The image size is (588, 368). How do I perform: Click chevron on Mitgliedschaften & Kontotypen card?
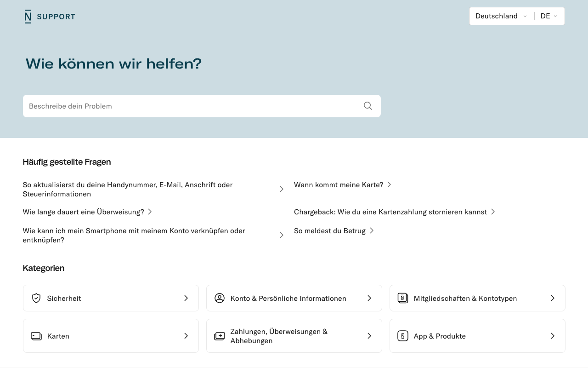pyautogui.click(x=553, y=298)
